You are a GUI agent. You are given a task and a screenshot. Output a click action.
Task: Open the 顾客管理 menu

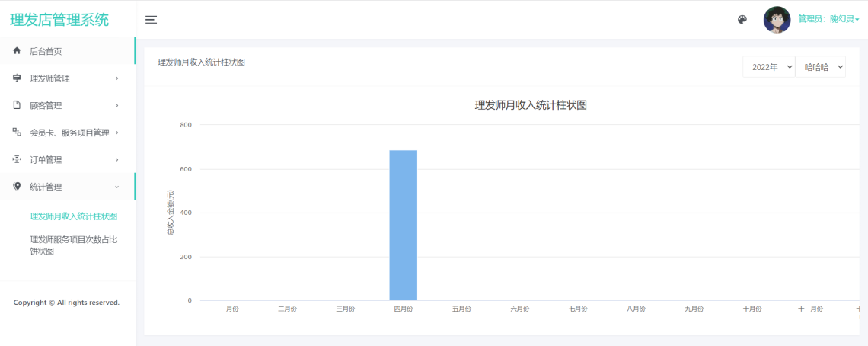coord(68,105)
